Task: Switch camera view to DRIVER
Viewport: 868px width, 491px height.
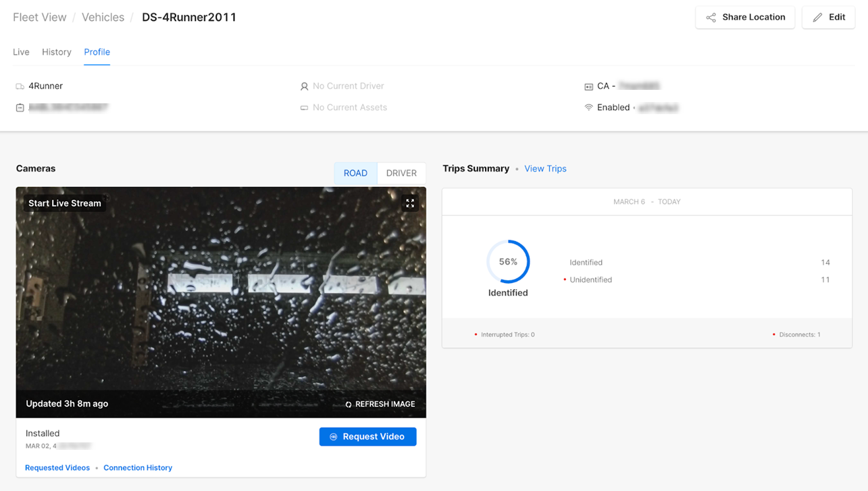Action: click(x=401, y=173)
